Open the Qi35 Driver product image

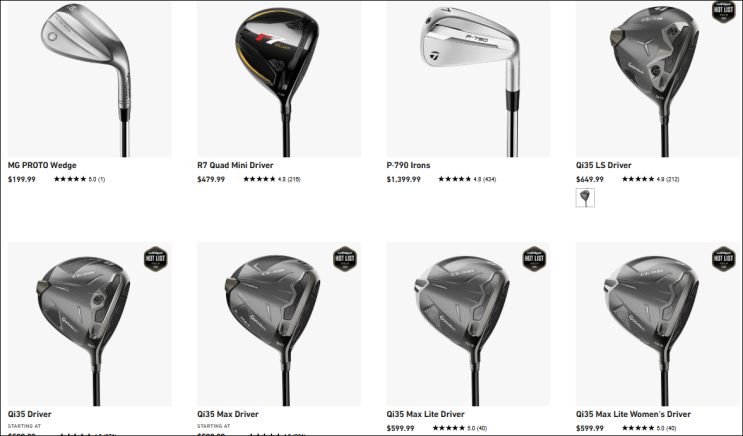[x=90, y=324]
